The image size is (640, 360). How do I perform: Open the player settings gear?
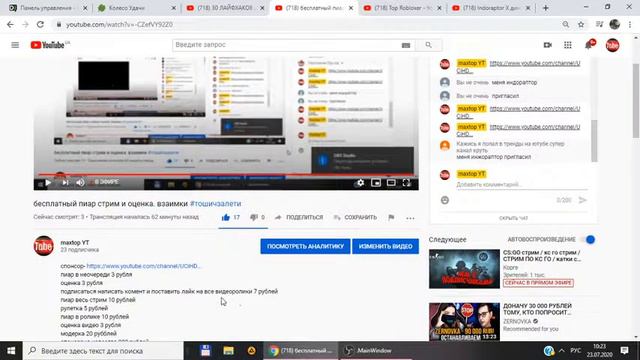click(x=360, y=182)
